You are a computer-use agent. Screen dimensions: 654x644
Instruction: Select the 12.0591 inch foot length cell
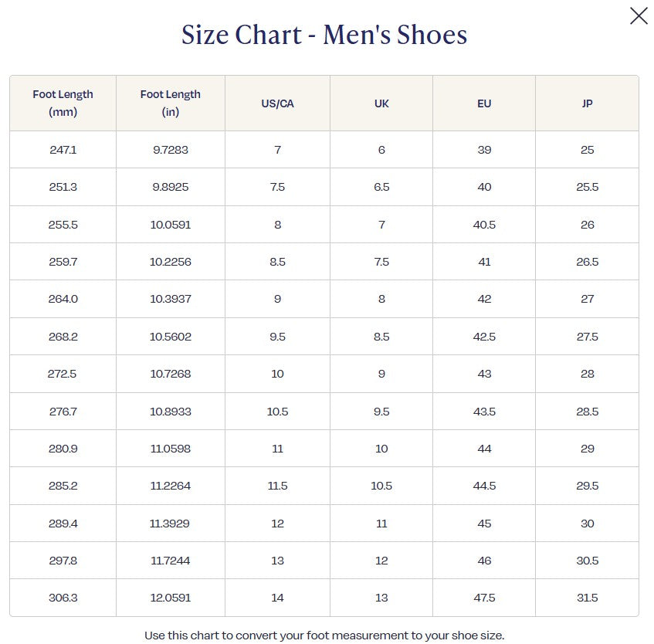point(171,598)
